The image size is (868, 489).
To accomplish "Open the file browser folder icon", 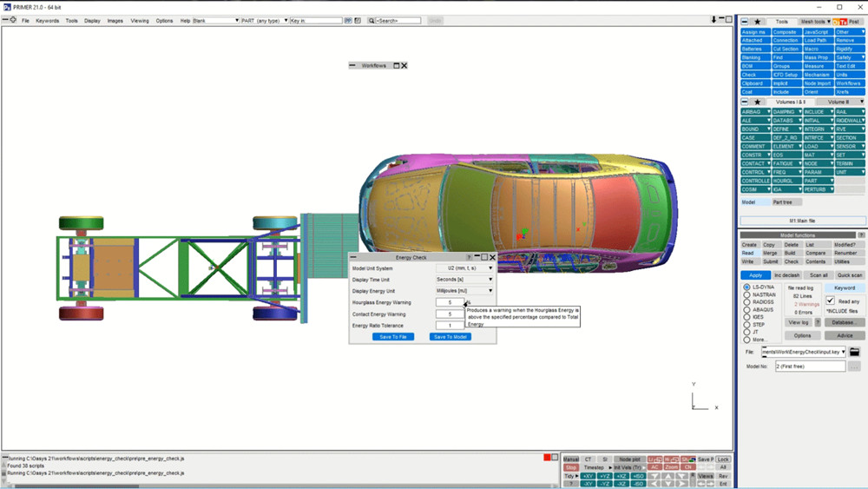I will pos(854,352).
